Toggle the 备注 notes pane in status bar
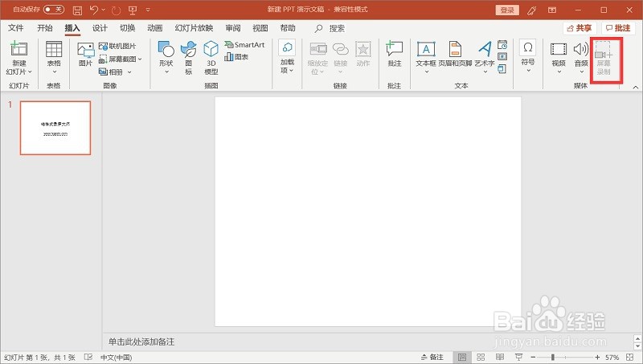The height and width of the screenshot is (364, 643). (x=432, y=357)
